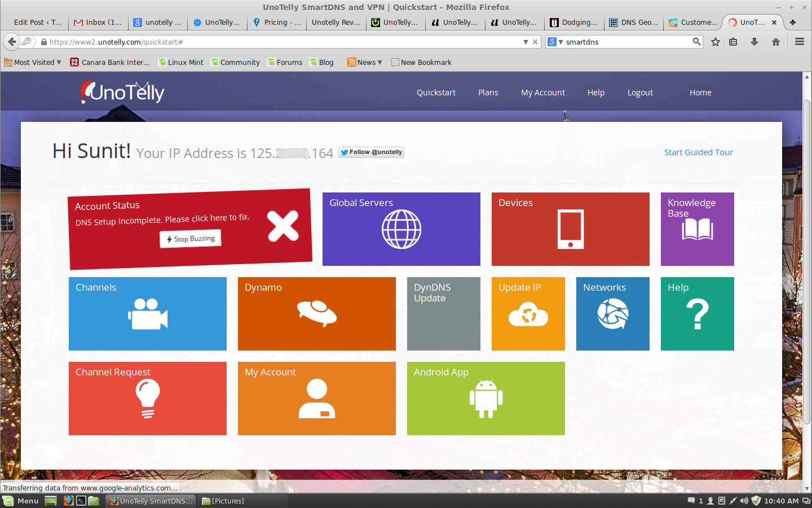Open the Dynamo tile

pos(317,314)
